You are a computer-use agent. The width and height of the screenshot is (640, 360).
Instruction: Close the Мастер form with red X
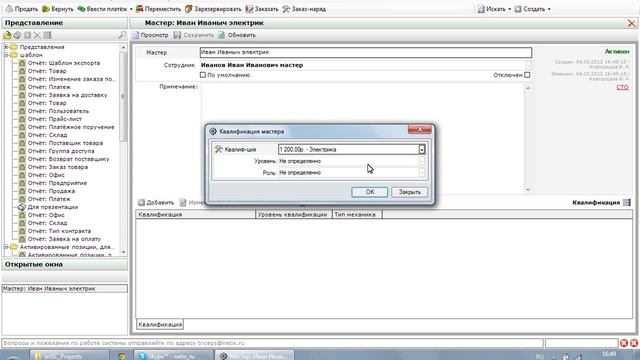pos(631,23)
